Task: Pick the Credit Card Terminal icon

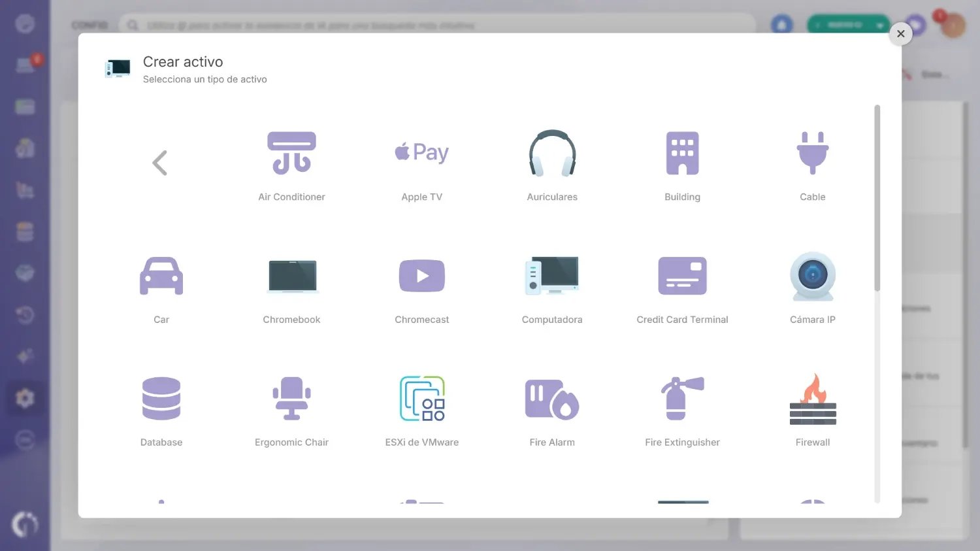Action: (x=682, y=276)
